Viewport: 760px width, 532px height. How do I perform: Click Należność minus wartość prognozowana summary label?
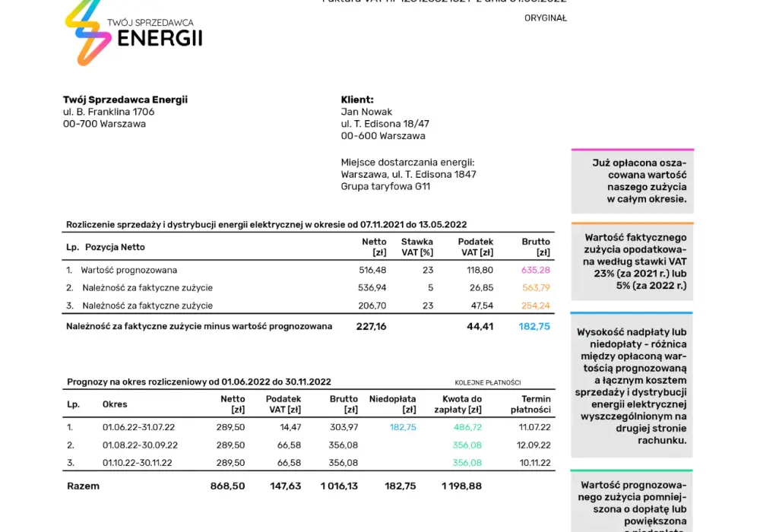pos(199,327)
